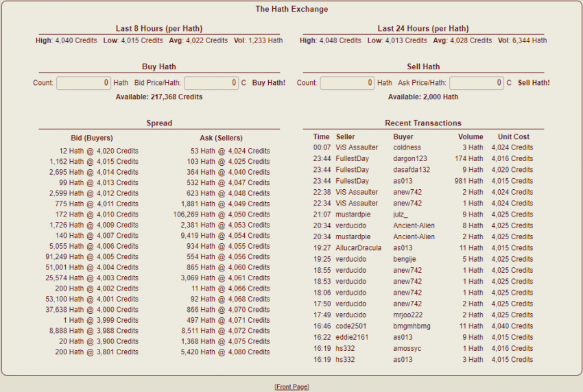Click buyer name bmgmhbmg
Screen dimensions: 583x392
(412, 326)
